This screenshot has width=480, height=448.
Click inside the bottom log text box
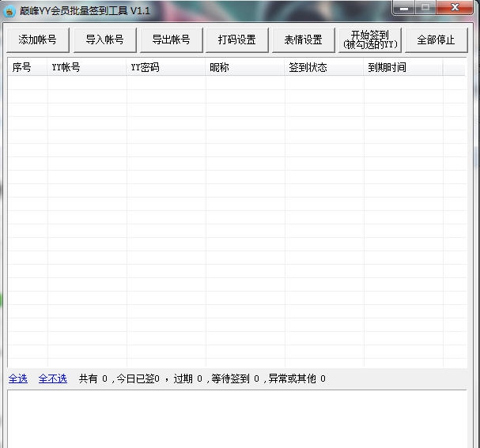[x=237, y=419]
